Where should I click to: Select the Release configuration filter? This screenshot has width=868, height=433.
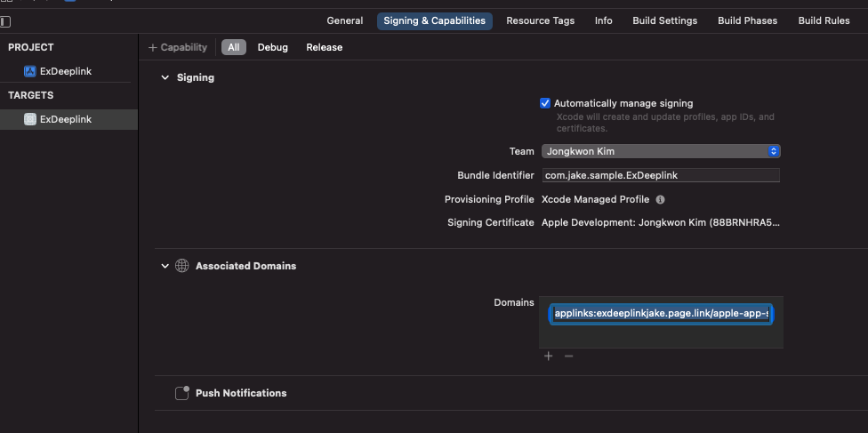(x=325, y=47)
